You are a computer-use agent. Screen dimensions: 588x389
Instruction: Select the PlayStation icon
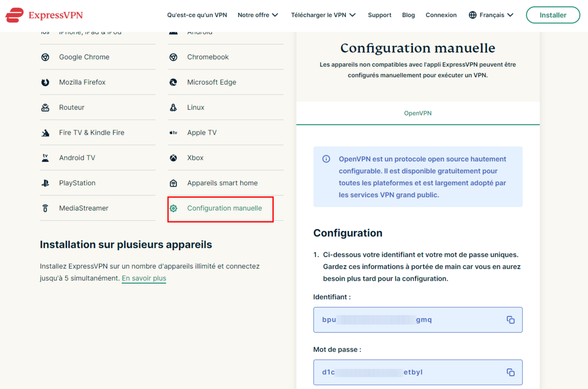[45, 183]
